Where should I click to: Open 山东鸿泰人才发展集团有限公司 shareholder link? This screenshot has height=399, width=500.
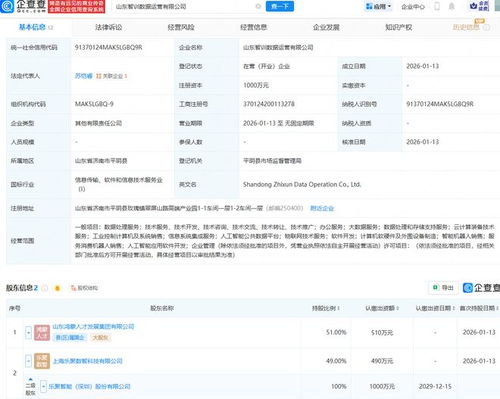tap(93, 326)
